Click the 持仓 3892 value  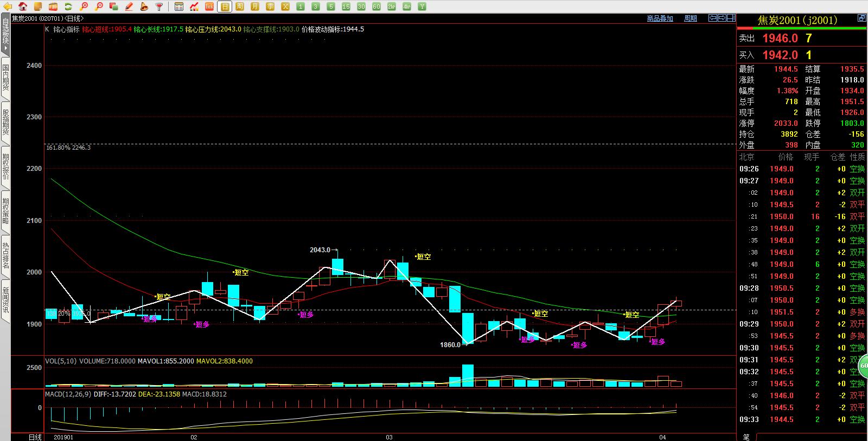[x=789, y=134]
